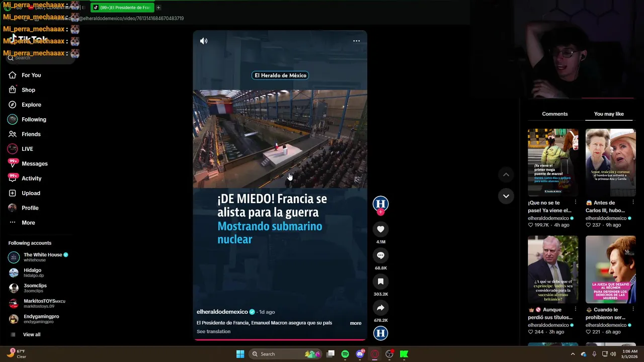This screenshot has width=644, height=362.
Task: Switch to the Comments tab
Action: click(555, 114)
